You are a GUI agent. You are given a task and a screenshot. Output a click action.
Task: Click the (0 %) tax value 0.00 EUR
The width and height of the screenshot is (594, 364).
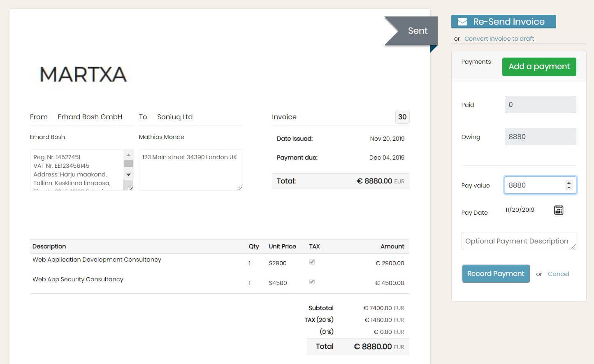(389, 332)
